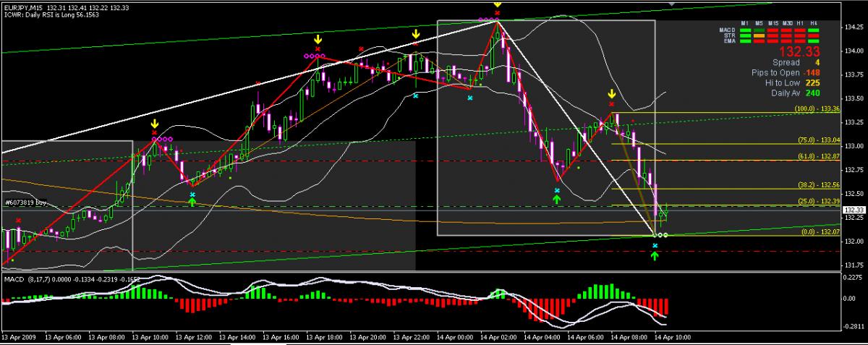Viewport: 868px width, 345px height.
Task: Click the green EMA H4 signal cell
Action: click(x=814, y=41)
